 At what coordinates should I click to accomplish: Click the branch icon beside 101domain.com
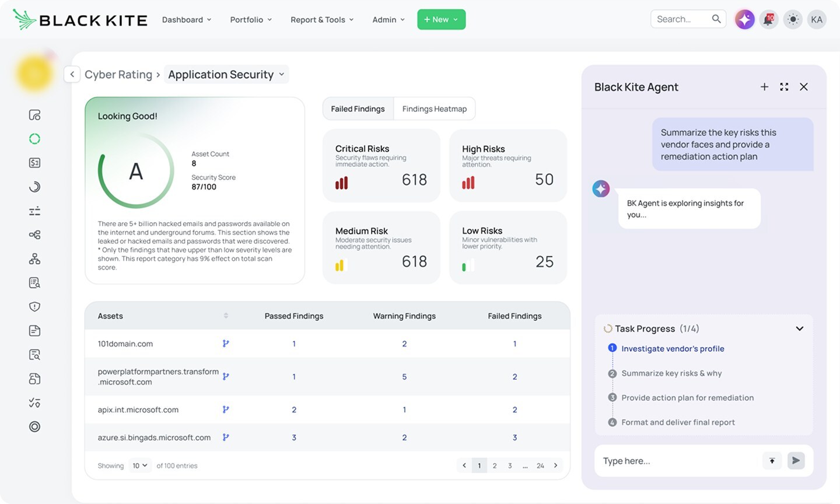pos(226,344)
